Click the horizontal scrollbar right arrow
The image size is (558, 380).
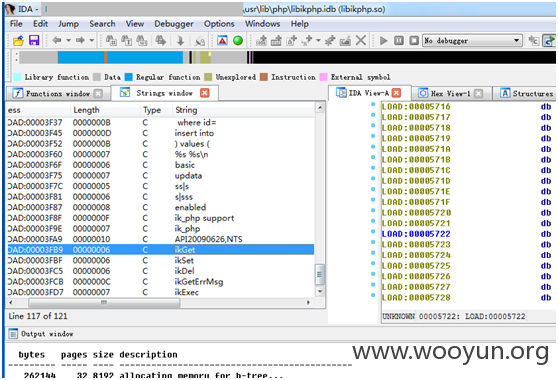coord(308,302)
